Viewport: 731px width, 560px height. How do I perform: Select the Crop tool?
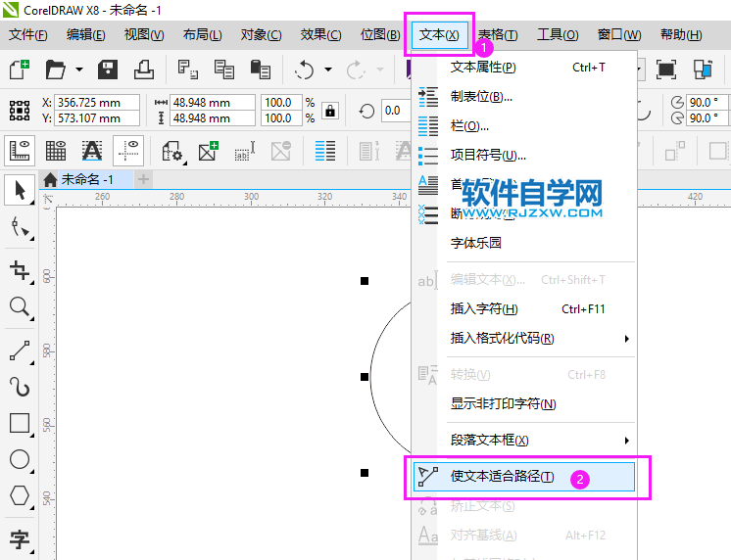coord(20,270)
